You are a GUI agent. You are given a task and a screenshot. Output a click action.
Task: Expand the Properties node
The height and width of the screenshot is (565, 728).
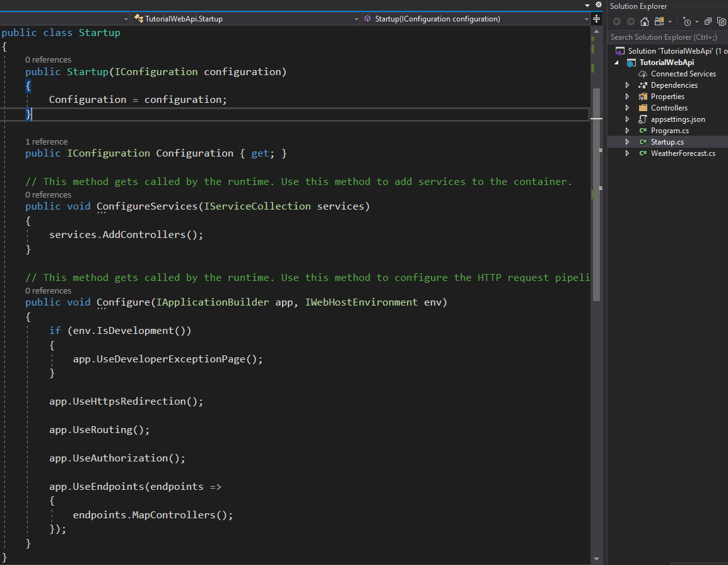(627, 97)
